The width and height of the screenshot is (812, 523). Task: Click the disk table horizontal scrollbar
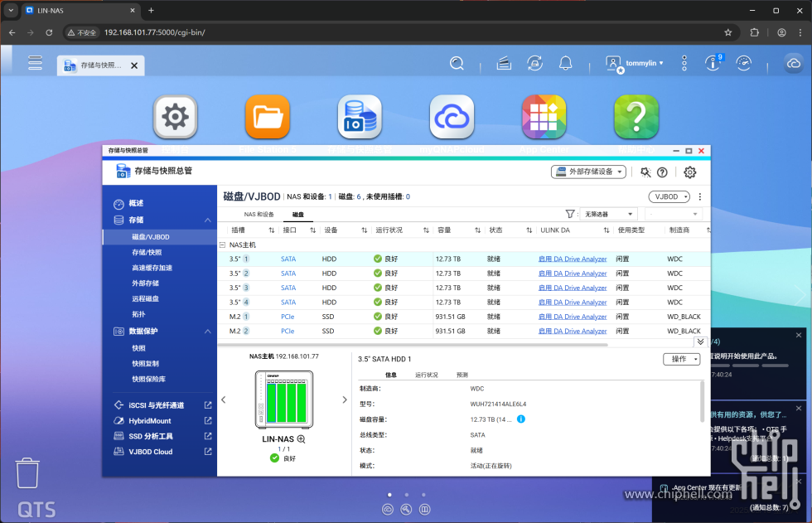(x=413, y=345)
